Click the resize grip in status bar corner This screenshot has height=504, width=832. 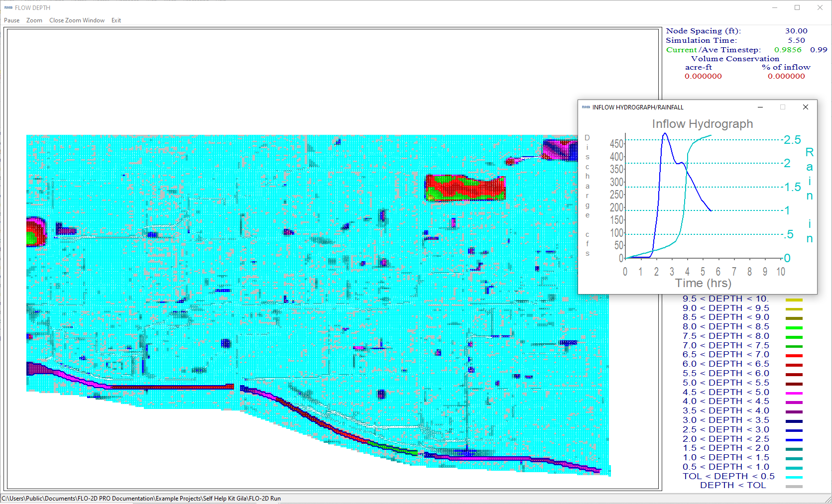828,500
